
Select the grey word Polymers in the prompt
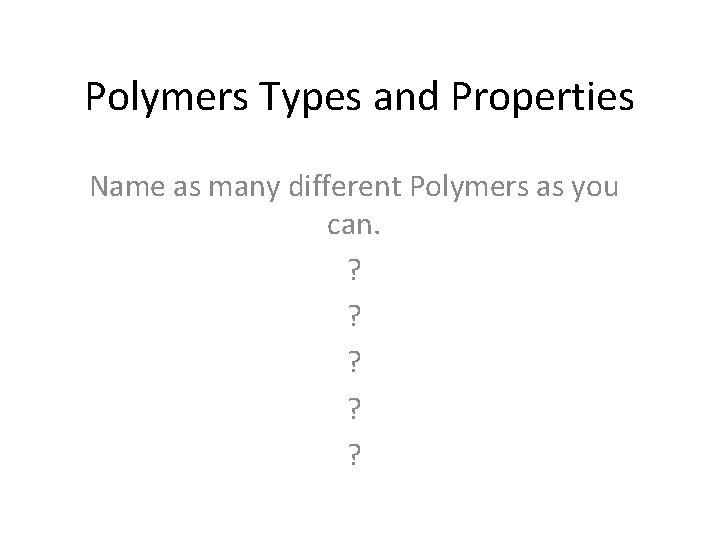pyautogui.click(x=469, y=187)
